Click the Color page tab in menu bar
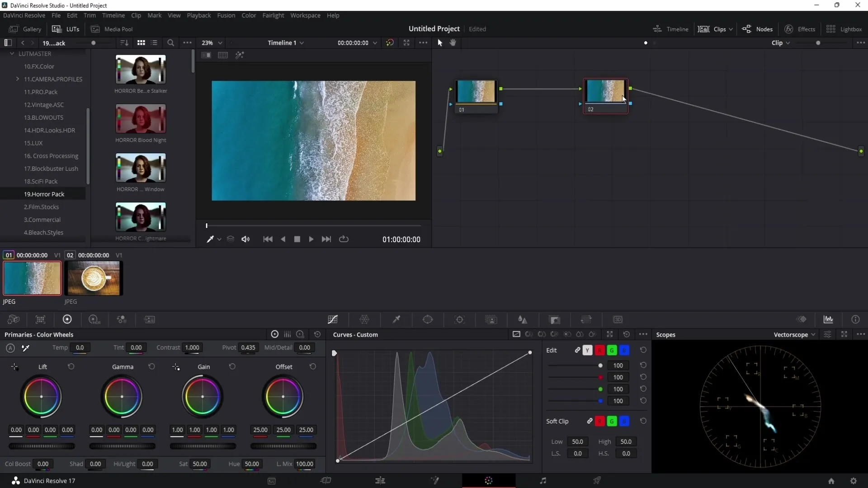Image resolution: width=868 pixels, height=488 pixels. click(249, 15)
